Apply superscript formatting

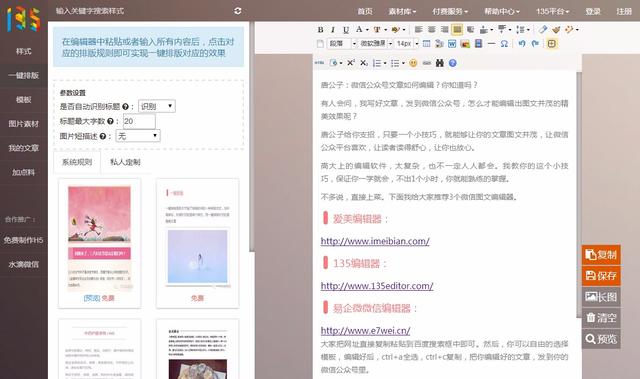coord(351,63)
